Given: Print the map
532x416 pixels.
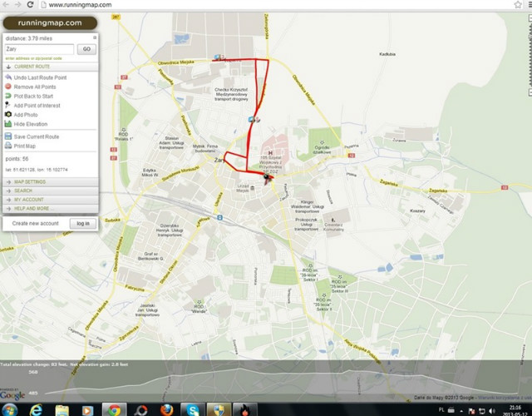Looking at the screenshot, I should [24, 146].
